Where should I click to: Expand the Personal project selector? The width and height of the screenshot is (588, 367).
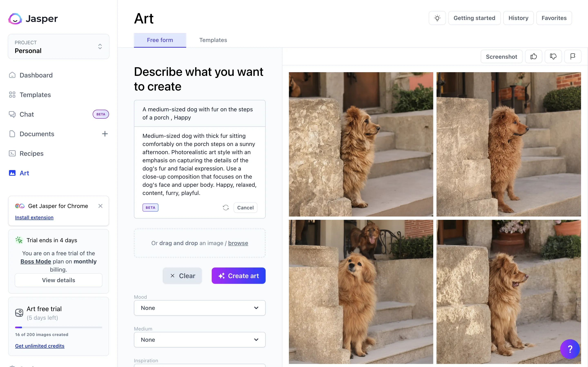point(59,47)
